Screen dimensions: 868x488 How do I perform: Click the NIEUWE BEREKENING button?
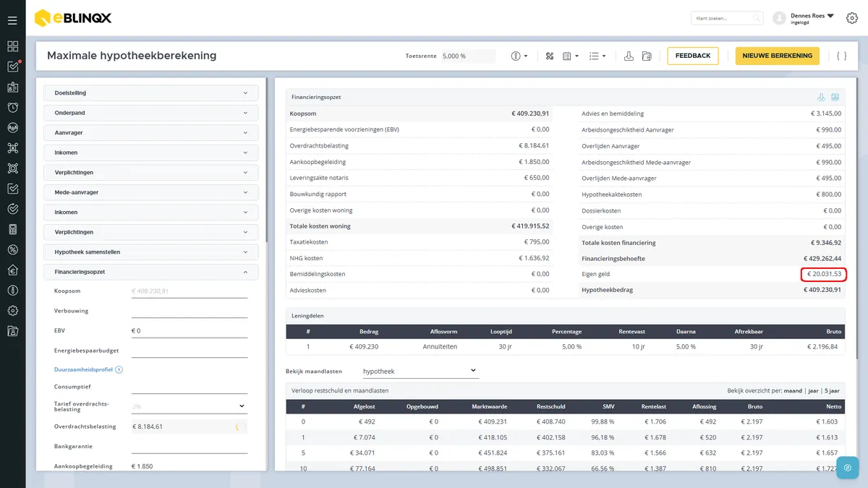pyautogui.click(x=778, y=56)
